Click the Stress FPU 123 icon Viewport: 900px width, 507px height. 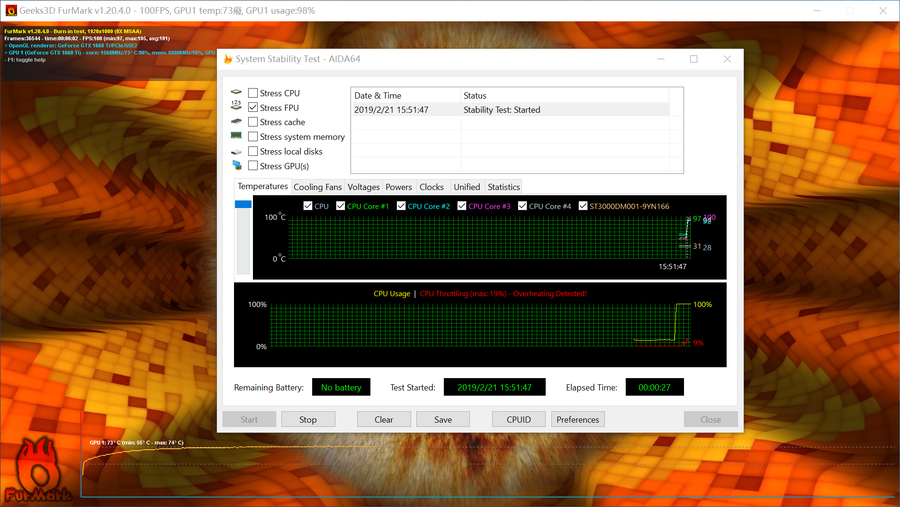pyautogui.click(x=236, y=106)
